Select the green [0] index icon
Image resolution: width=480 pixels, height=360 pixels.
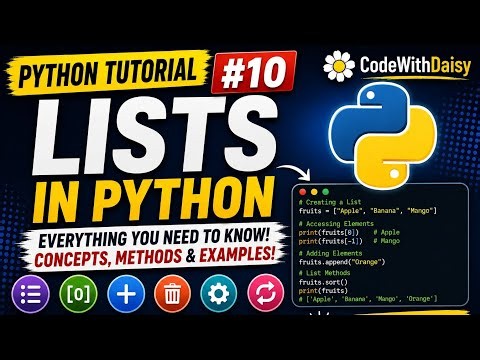click(x=78, y=294)
